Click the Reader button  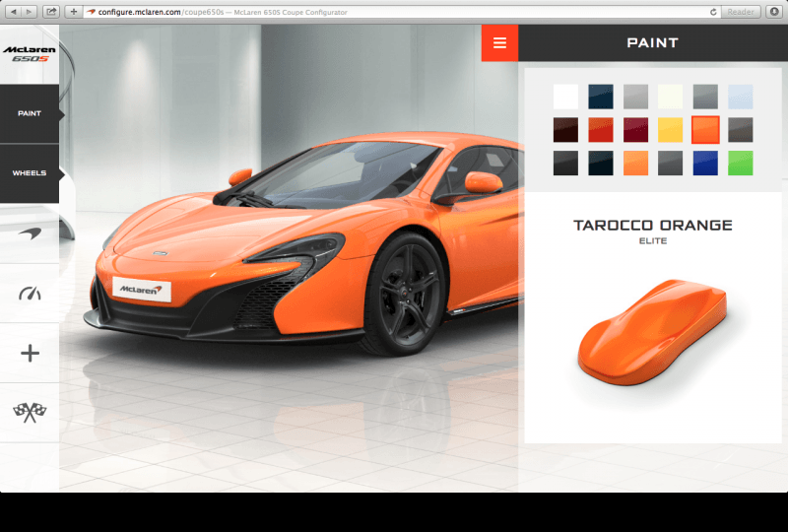point(741,12)
